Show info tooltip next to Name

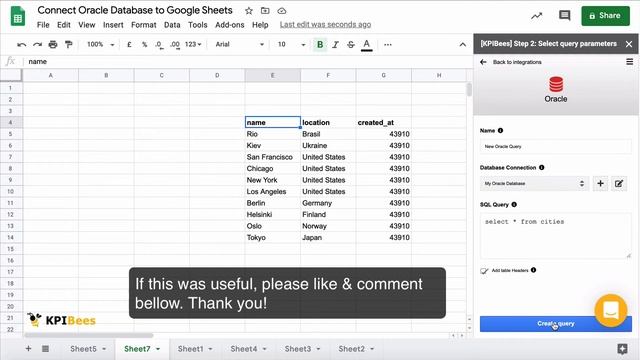point(500,131)
